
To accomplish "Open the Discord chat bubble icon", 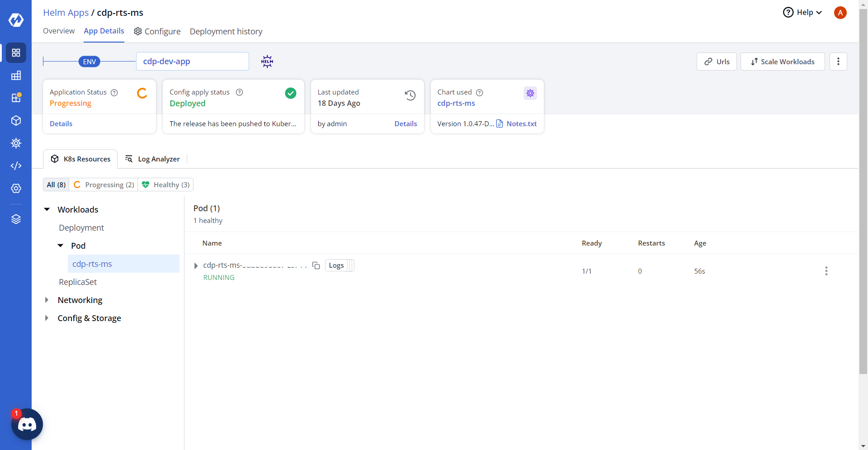I will point(27,424).
